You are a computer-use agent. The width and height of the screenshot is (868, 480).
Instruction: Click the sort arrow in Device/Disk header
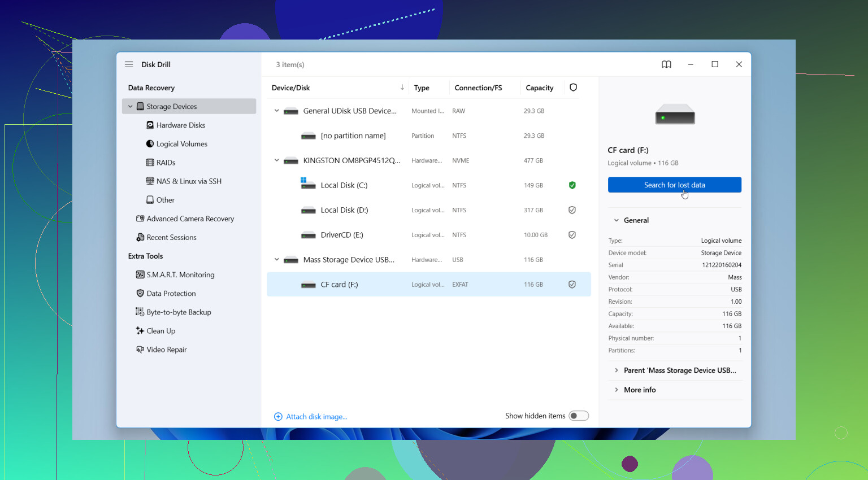click(x=402, y=87)
